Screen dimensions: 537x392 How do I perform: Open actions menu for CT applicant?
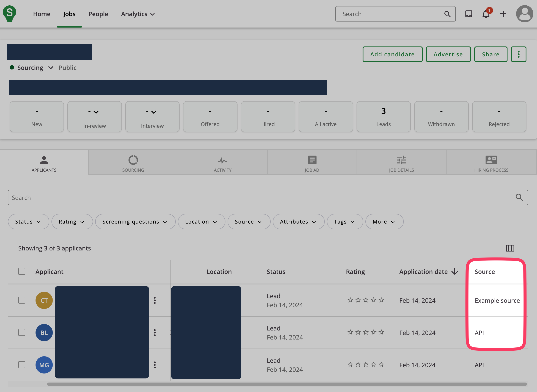(155, 300)
